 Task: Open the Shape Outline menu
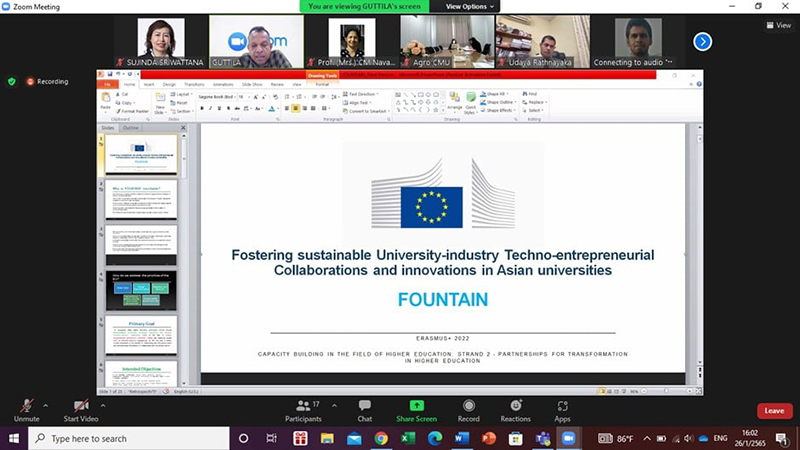pos(497,102)
